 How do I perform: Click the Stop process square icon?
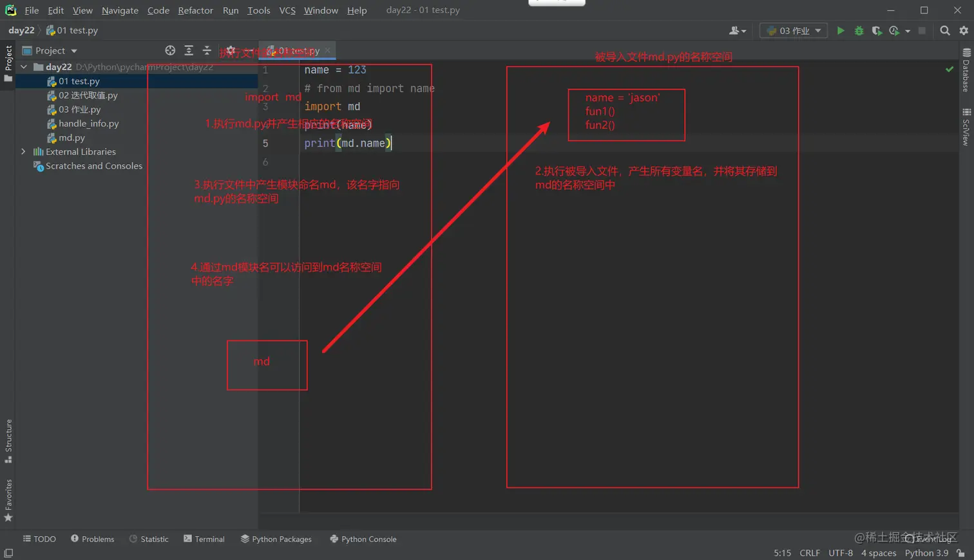pos(922,30)
